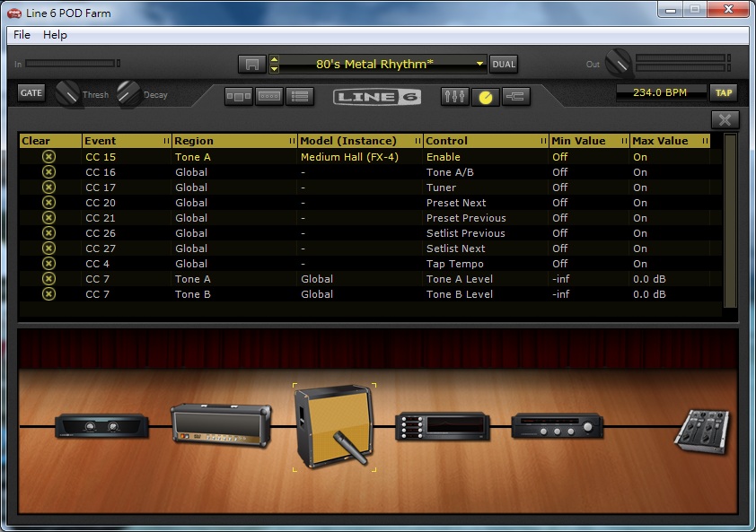The width and height of the screenshot is (756, 532).
Task: Clear the CC 17 Tuner assignment
Action: tap(48, 187)
